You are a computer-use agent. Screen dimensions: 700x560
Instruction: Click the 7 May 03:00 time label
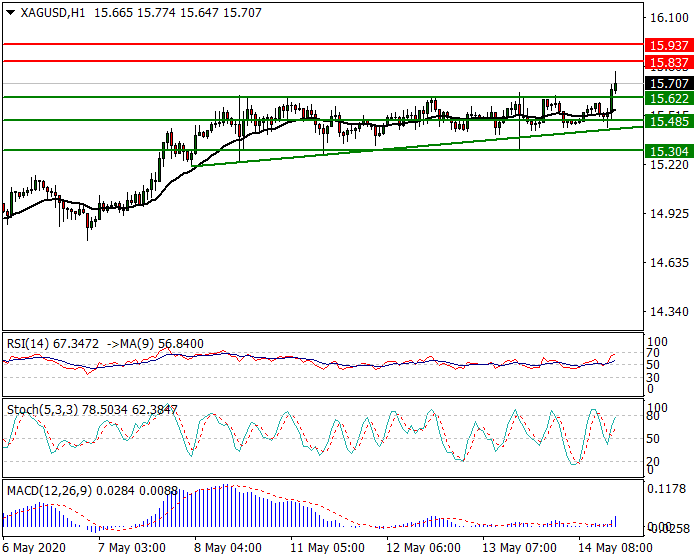pyautogui.click(x=132, y=547)
